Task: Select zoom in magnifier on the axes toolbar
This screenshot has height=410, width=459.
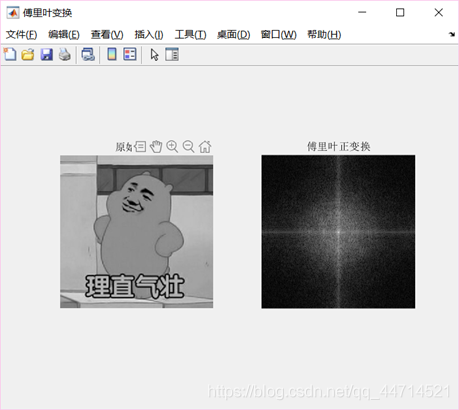Action: click(x=172, y=146)
